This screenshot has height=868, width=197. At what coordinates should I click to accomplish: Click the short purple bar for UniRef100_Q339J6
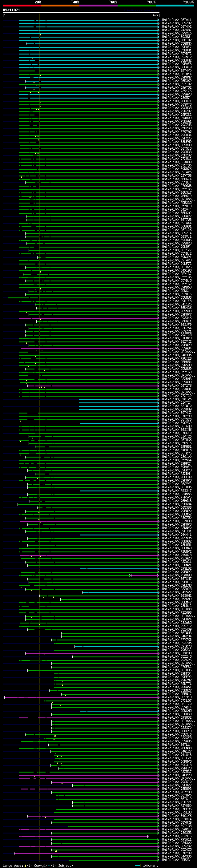(84, 836)
